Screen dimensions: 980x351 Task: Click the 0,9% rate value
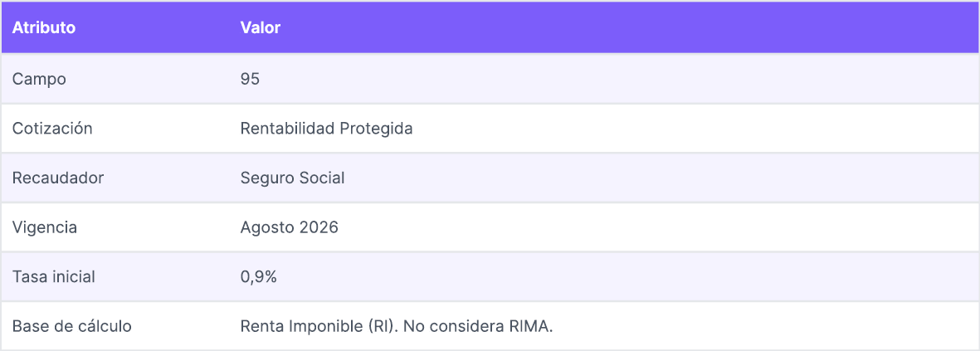pyautogui.click(x=259, y=276)
